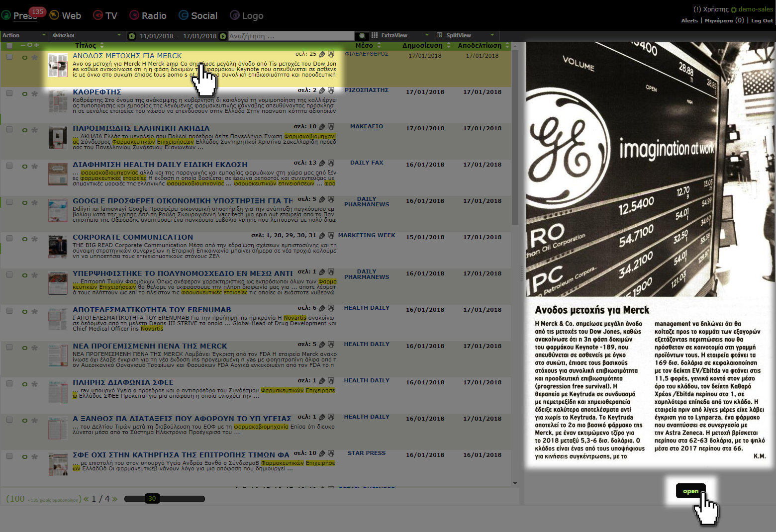Open thumbnail of CORPORATE COMMUNICATION article
Screen dimensions: 776x532
(58, 247)
